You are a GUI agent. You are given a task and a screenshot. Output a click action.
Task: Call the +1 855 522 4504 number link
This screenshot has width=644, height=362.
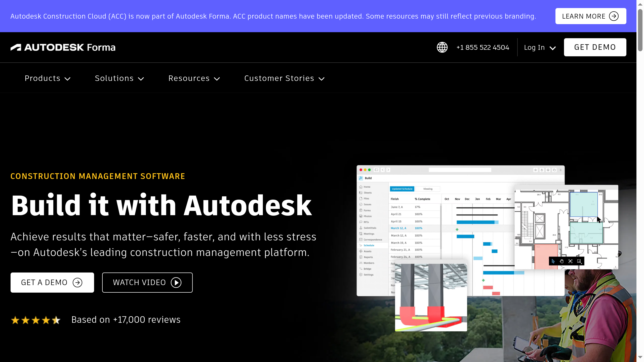[483, 47]
